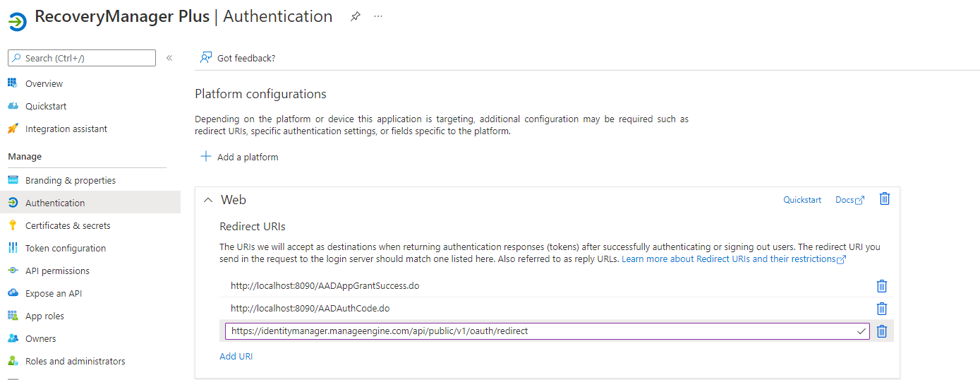Click Add URI link
Image resolution: width=980 pixels, height=380 pixels.
(236, 356)
